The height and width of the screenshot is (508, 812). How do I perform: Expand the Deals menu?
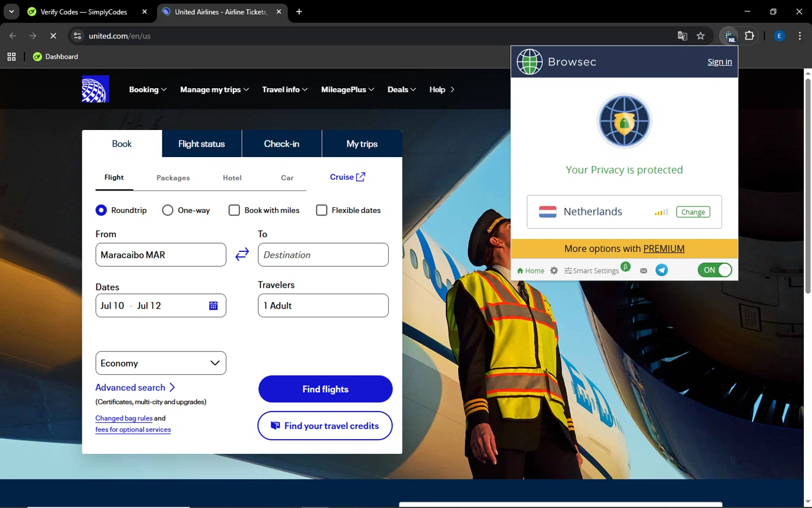click(x=402, y=89)
